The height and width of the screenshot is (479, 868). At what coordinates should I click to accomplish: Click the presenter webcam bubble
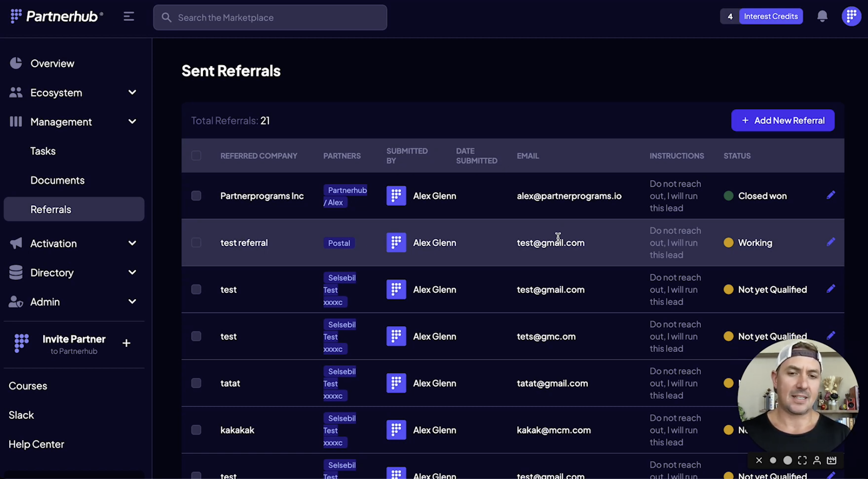tap(798, 398)
